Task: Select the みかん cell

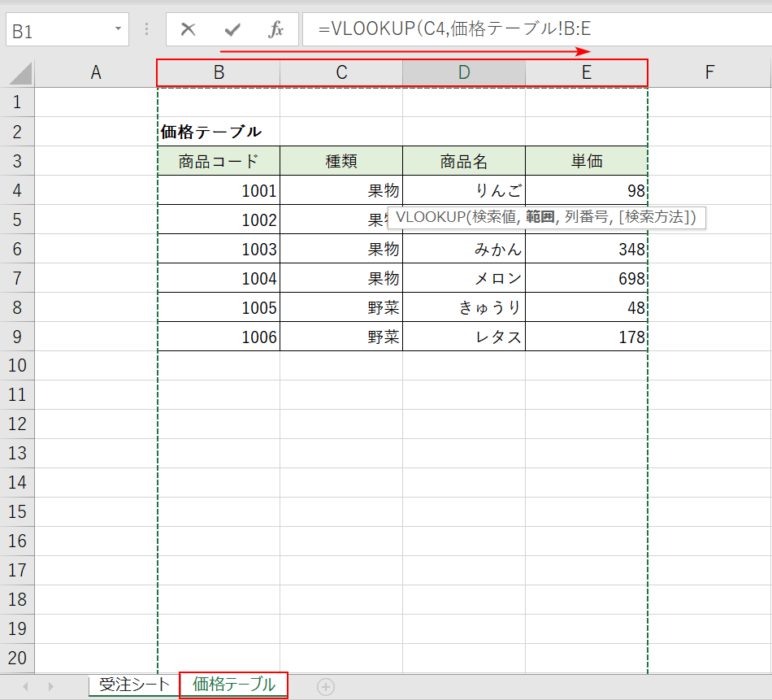Action: (464, 249)
